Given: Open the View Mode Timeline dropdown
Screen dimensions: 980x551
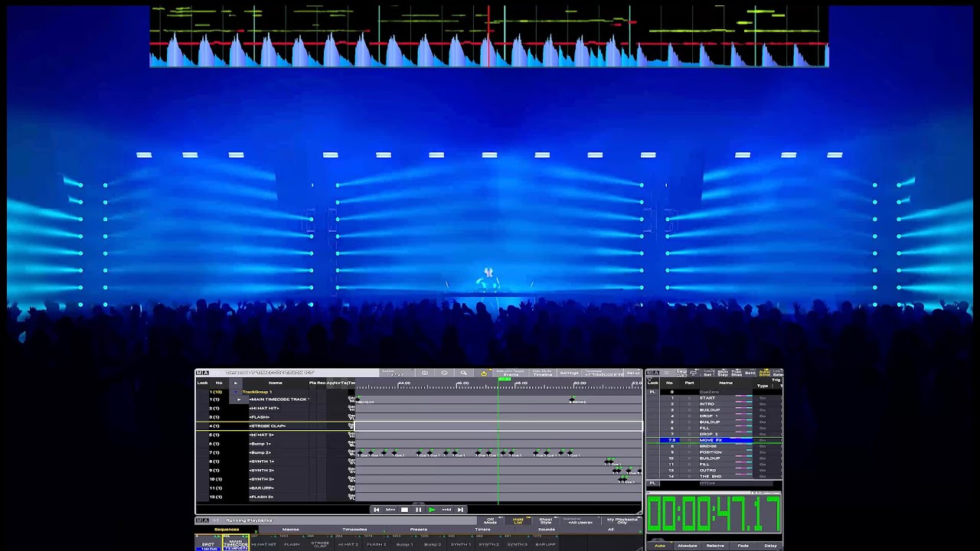Looking at the screenshot, I should (x=542, y=373).
